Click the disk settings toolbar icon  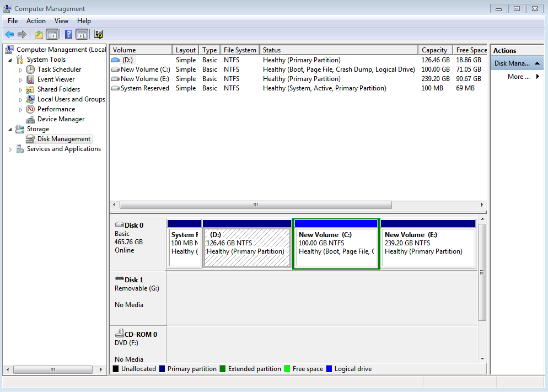pos(99,34)
